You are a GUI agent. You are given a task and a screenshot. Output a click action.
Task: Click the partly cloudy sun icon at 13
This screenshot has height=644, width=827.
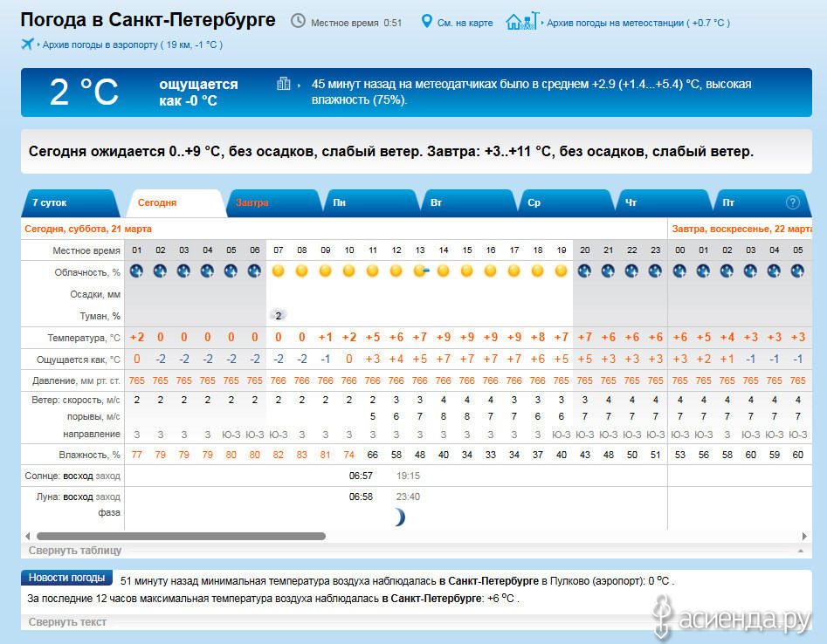[420, 271]
